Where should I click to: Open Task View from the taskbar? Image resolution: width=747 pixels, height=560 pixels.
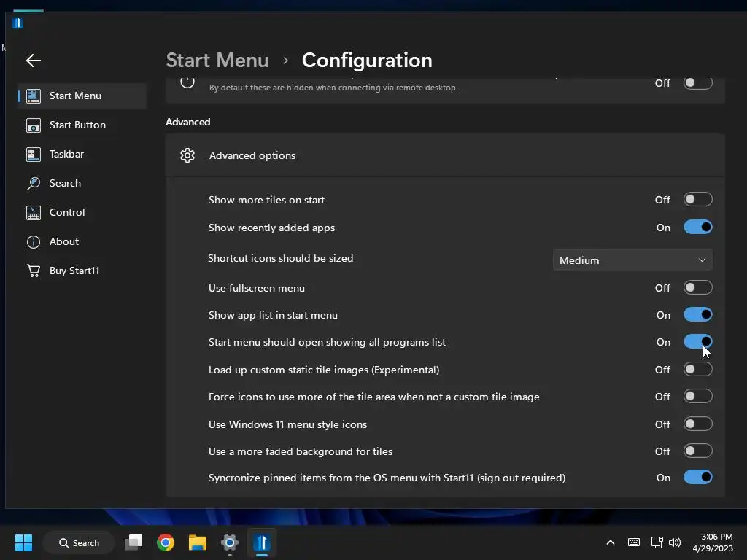133,542
